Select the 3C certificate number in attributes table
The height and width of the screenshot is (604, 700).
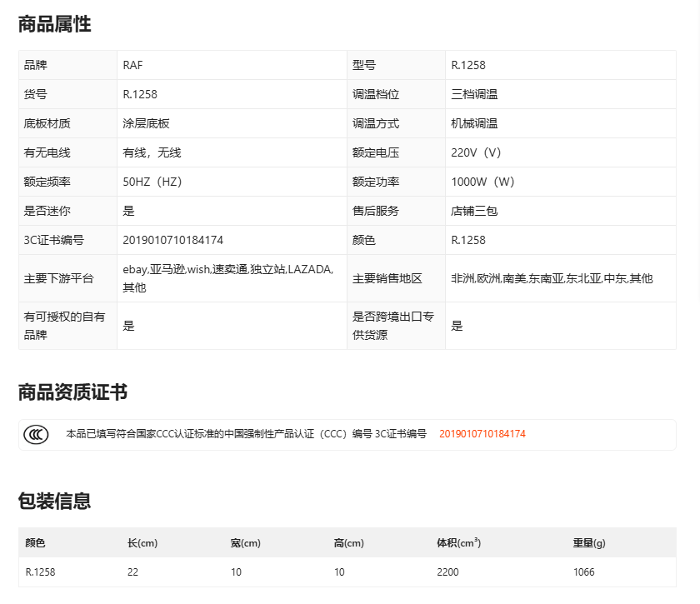point(172,240)
